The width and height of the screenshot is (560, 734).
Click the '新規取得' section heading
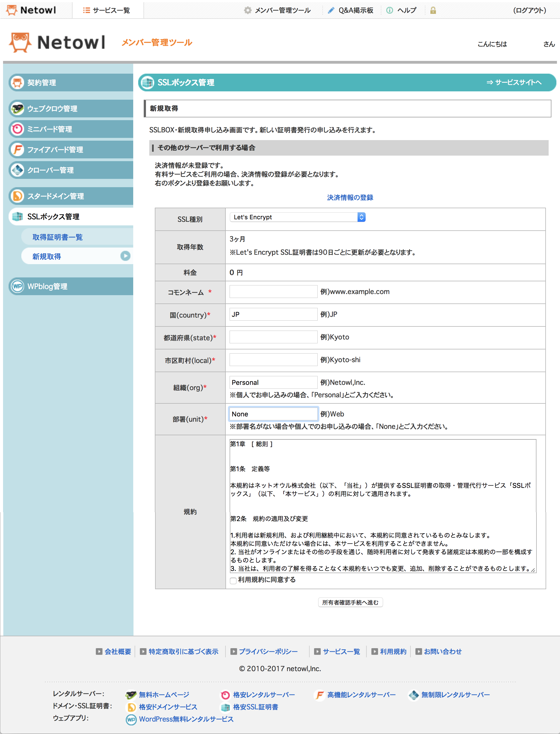[x=164, y=108]
